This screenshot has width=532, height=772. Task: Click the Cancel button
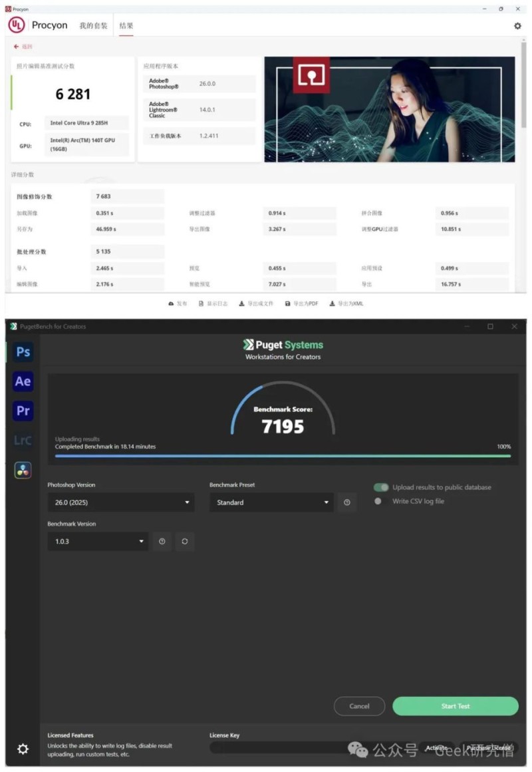point(359,706)
